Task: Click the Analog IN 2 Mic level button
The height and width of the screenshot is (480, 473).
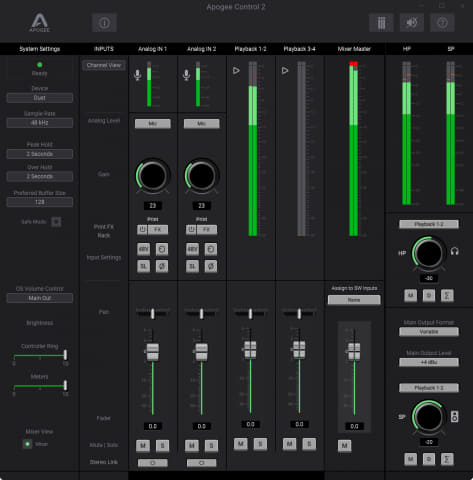Action: 202,124
